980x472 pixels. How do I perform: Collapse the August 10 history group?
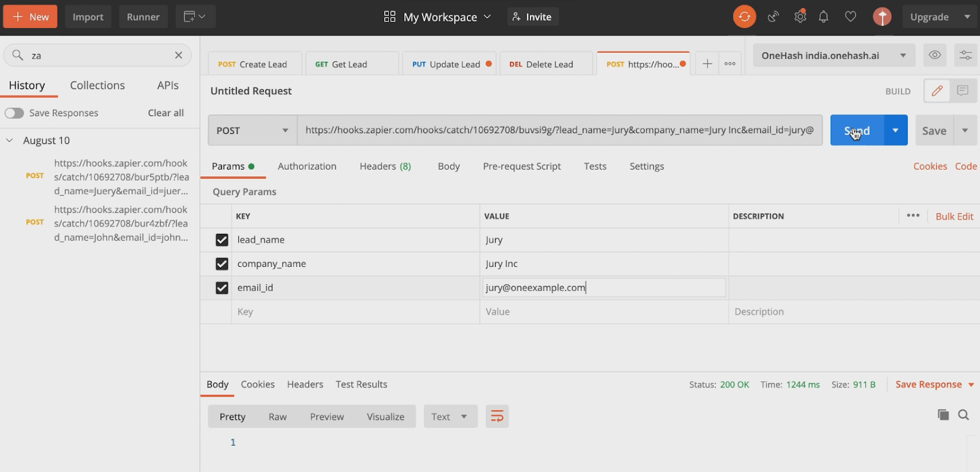(x=10, y=140)
